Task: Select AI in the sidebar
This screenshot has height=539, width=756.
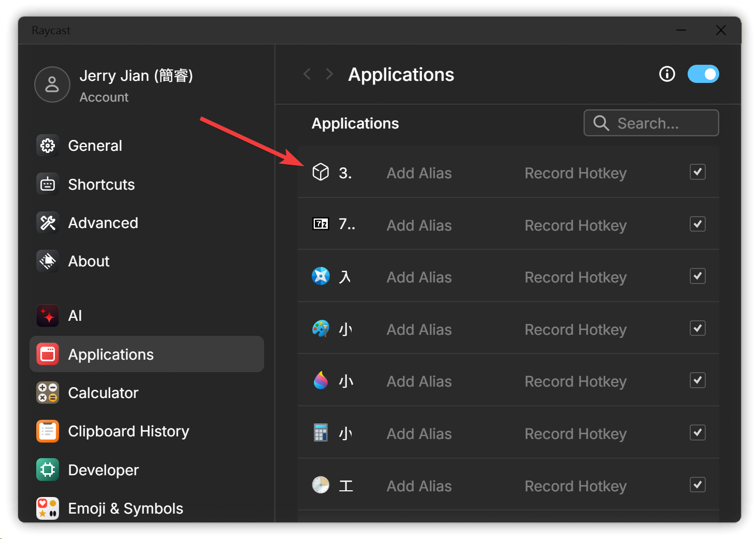Action: [147, 316]
